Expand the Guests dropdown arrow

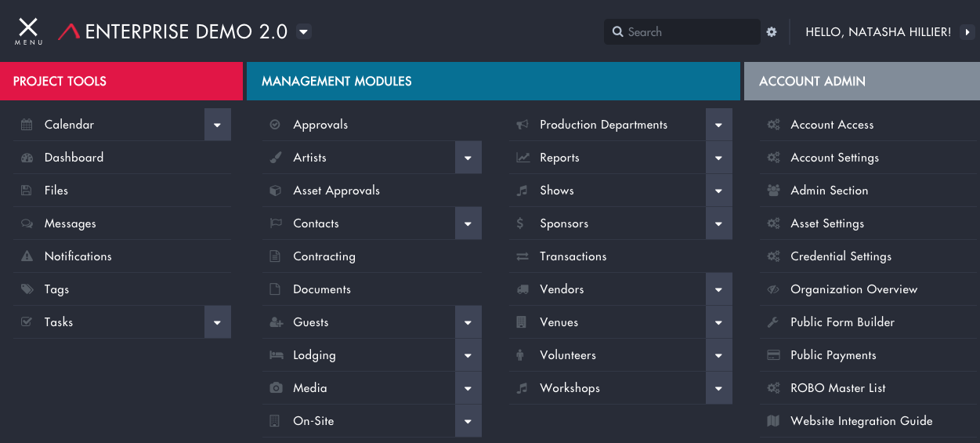(468, 322)
